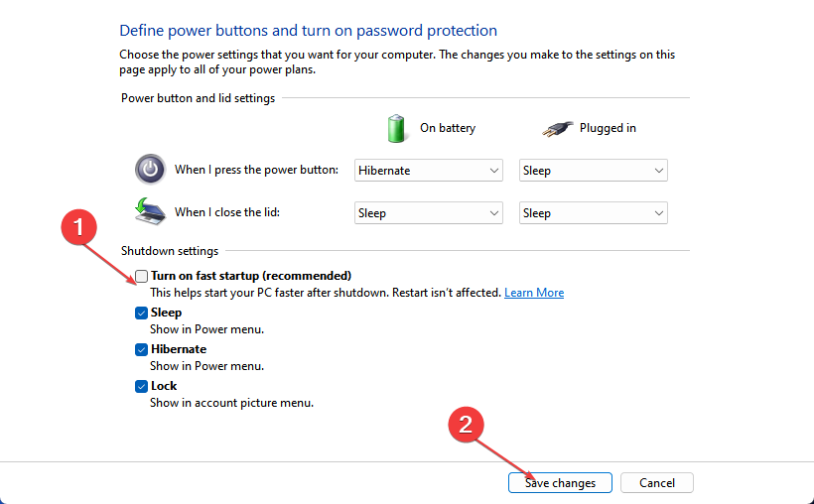The height and width of the screenshot is (504, 814).
Task: Click the Save changes button
Action: click(x=560, y=483)
